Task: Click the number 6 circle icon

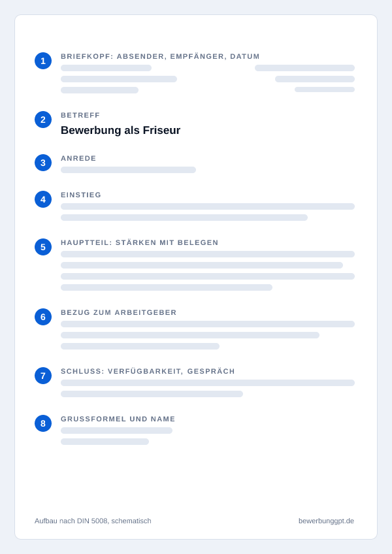Action: tap(43, 317)
